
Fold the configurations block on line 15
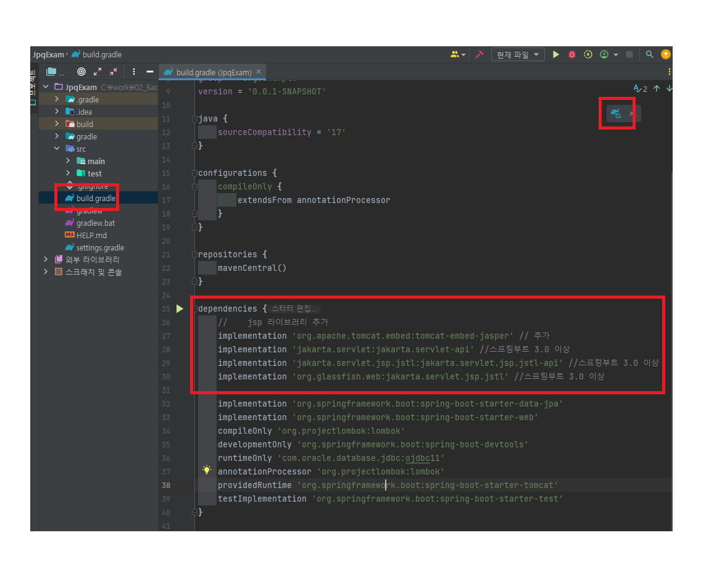tap(194, 173)
